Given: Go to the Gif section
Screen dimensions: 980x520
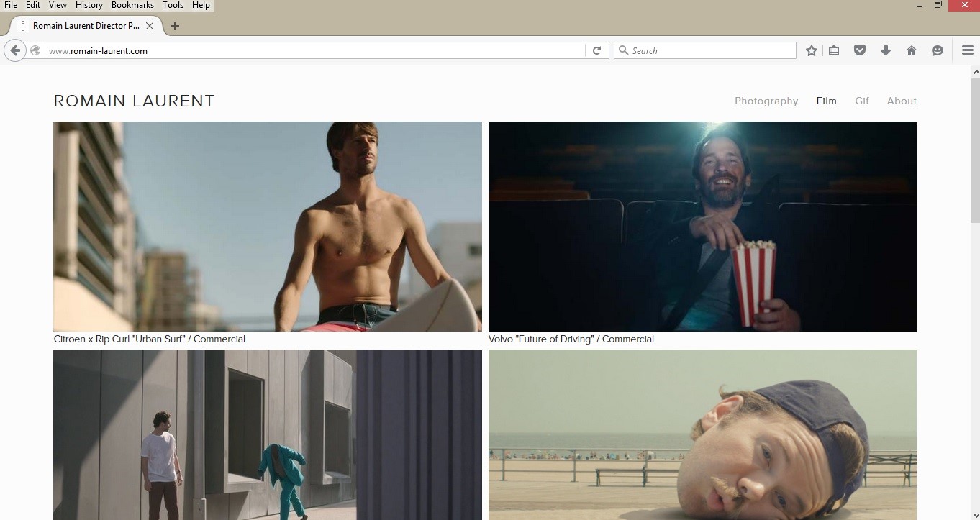Looking at the screenshot, I should pyautogui.click(x=862, y=101).
